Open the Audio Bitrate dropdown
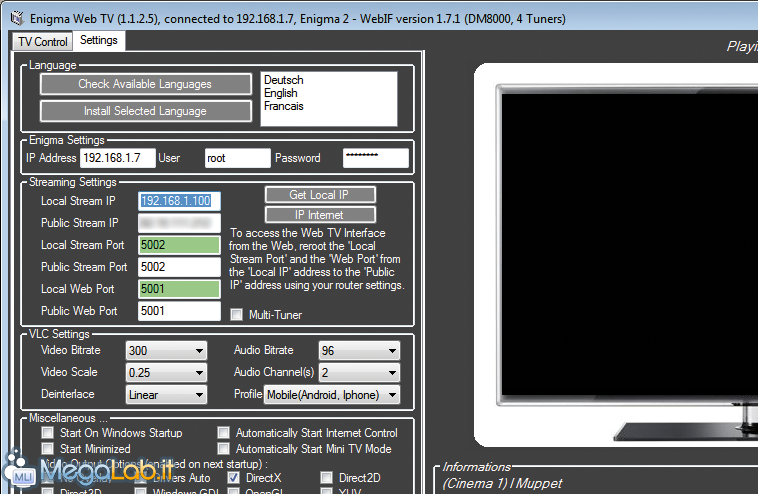Screen dimensions: 758x494 point(359,351)
